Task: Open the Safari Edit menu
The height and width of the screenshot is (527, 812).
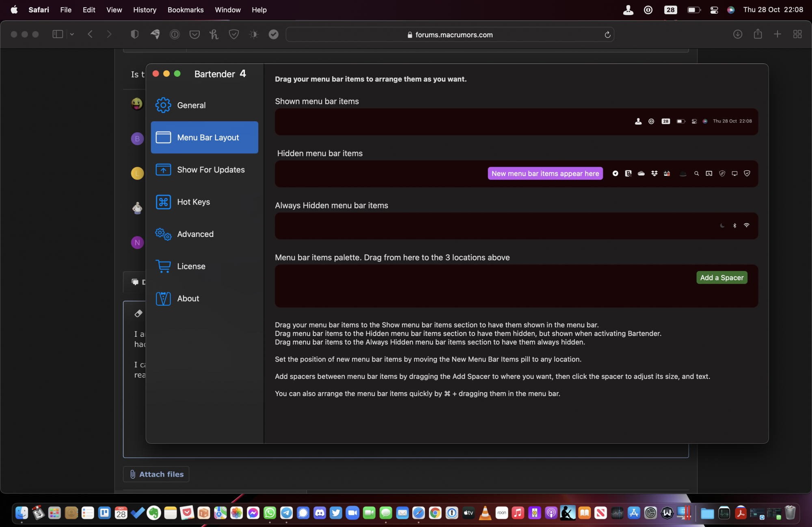Action: point(89,10)
